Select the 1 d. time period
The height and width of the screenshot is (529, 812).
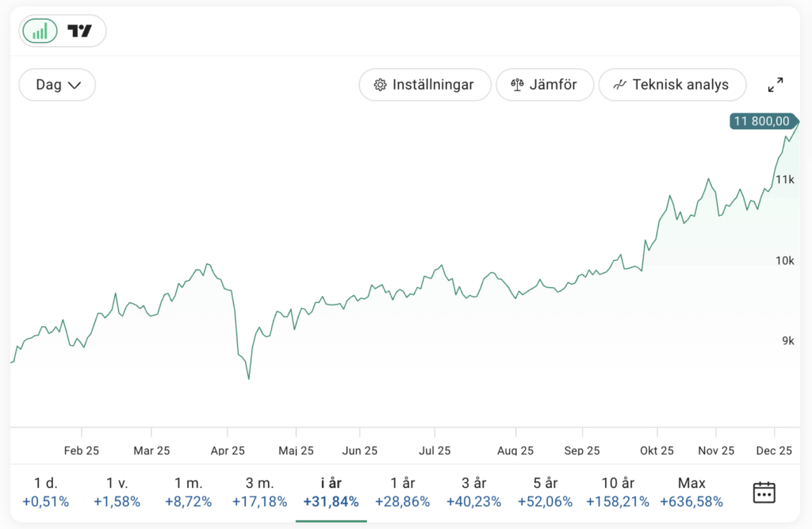pyautogui.click(x=45, y=493)
